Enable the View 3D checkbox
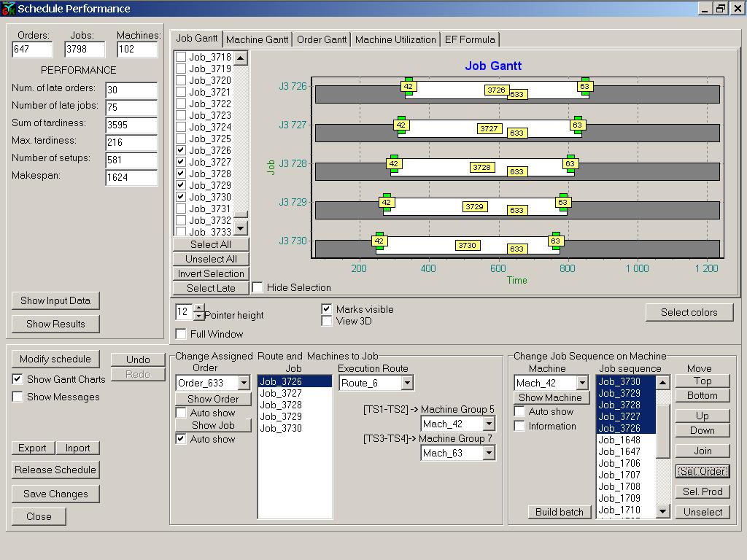The height and width of the screenshot is (560, 747). click(327, 322)
